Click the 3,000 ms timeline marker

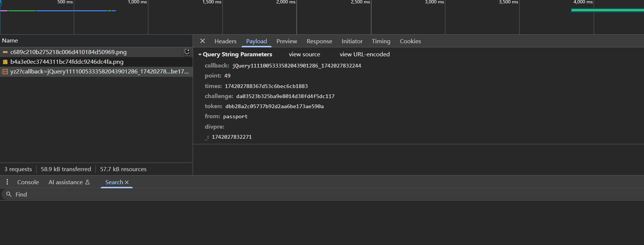coord(435,2)
